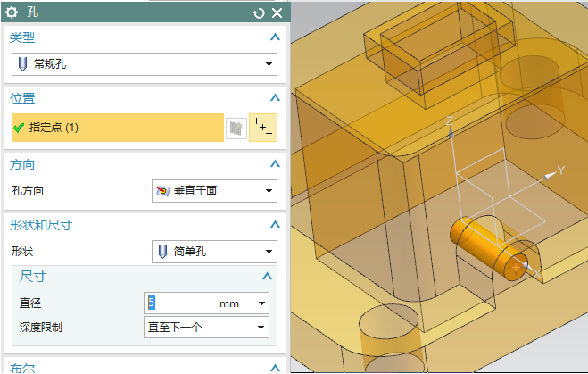This screenshot has width=588, height=374.
Task: Collapse the 方向 section
Action: click(x=275, y=164)
